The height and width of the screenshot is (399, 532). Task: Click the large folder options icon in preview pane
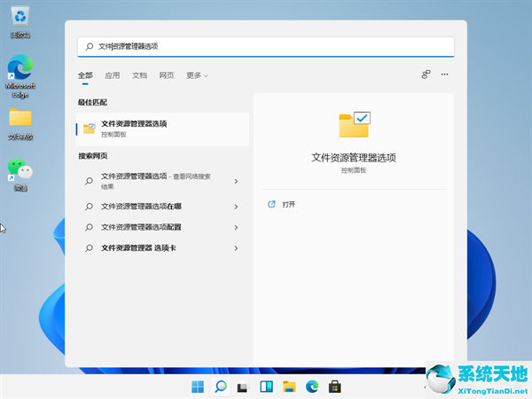coord(354,124)
